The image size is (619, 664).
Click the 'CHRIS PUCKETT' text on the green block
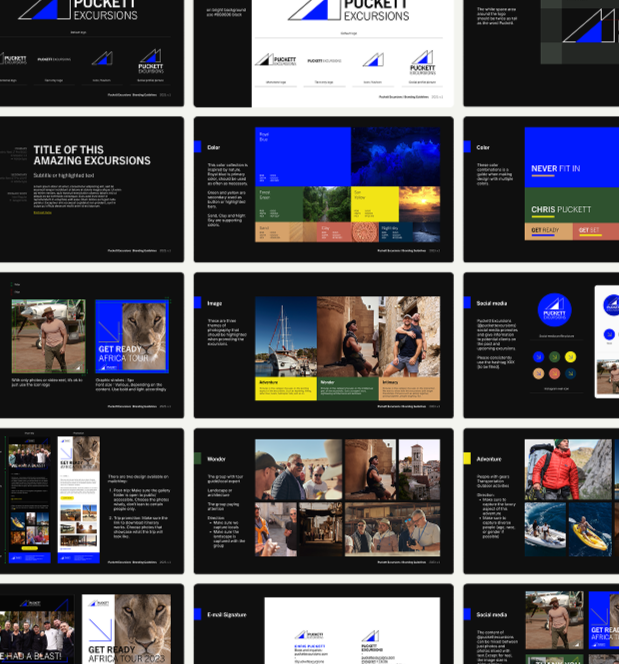(561, 210)
